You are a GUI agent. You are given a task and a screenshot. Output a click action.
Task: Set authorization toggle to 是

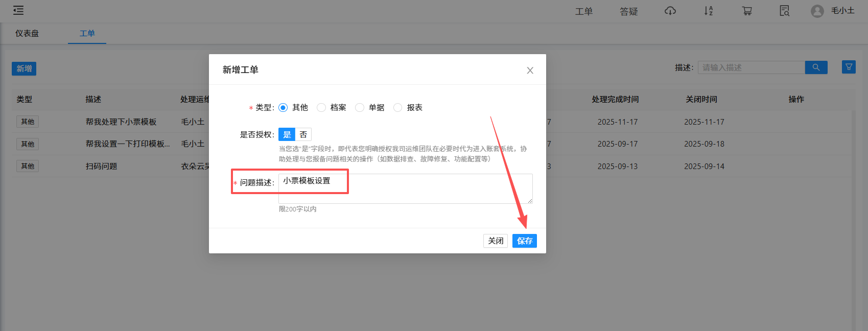point(287,134)
